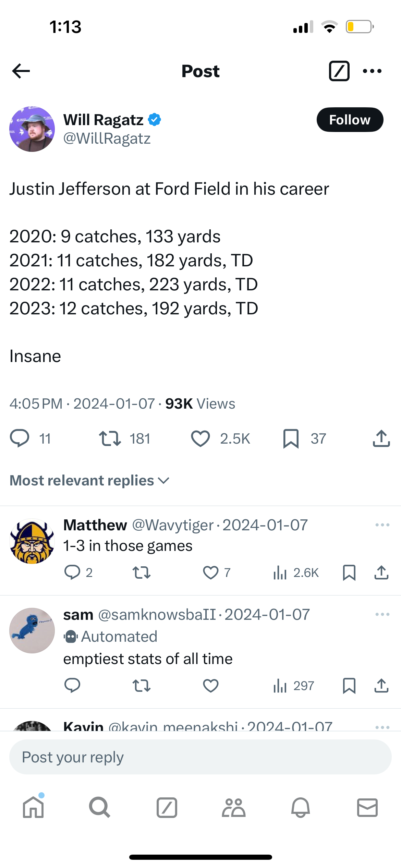The height and width of the screenshot is (868, 401).
Task: Bookmark the main post
Action: tap(291, 438)
